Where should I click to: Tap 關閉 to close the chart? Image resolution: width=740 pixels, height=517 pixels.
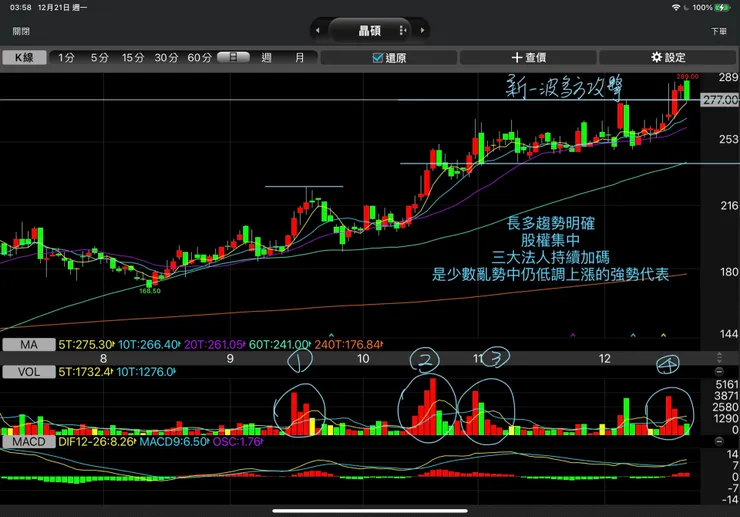(x=21, y=31)
